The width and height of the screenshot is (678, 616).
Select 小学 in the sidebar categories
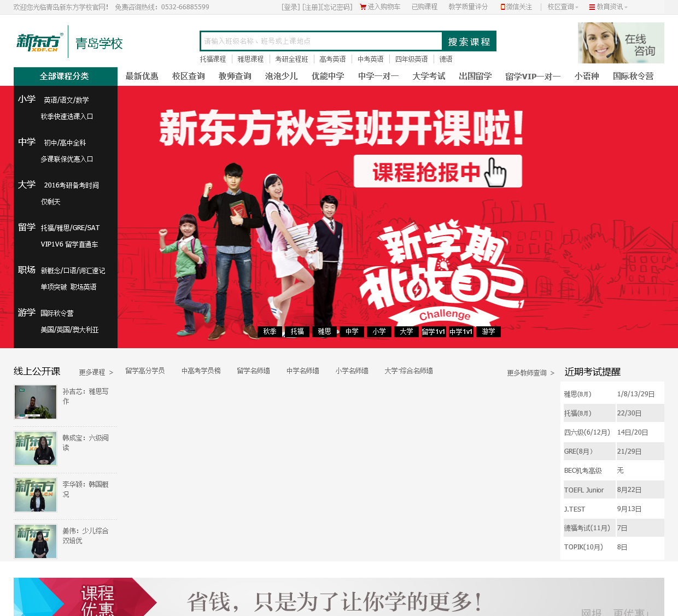(27, 99)
